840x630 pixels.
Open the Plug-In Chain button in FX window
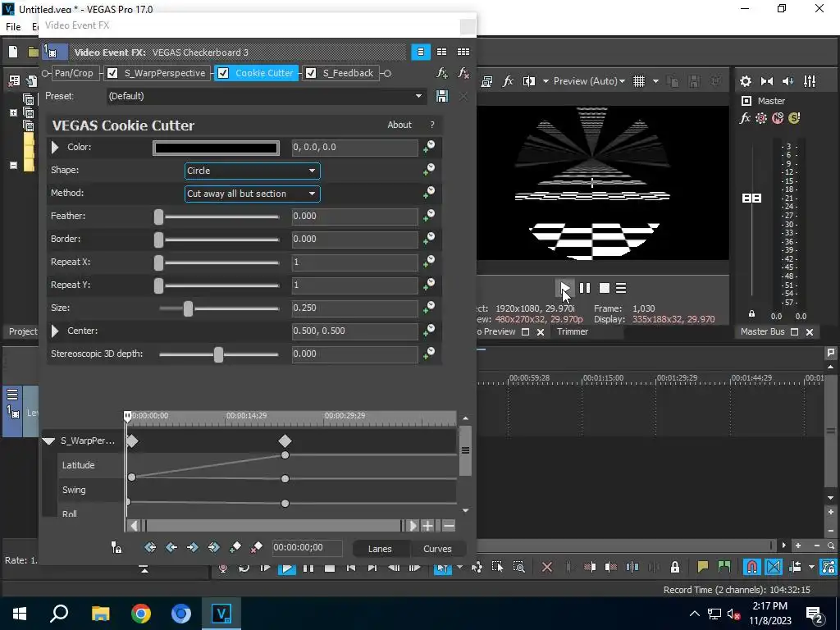coord(442,73)
